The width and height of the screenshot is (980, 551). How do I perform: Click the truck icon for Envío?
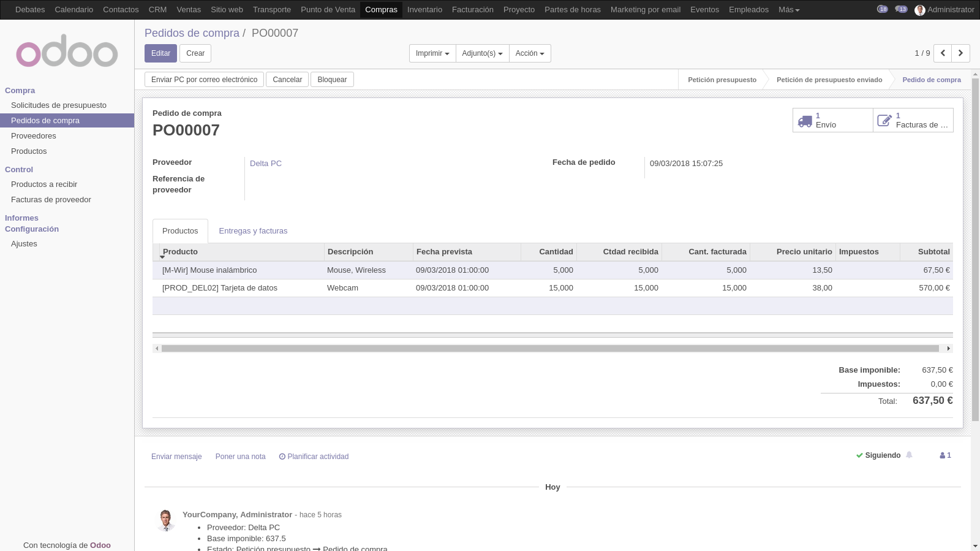(x=805, y=121)
